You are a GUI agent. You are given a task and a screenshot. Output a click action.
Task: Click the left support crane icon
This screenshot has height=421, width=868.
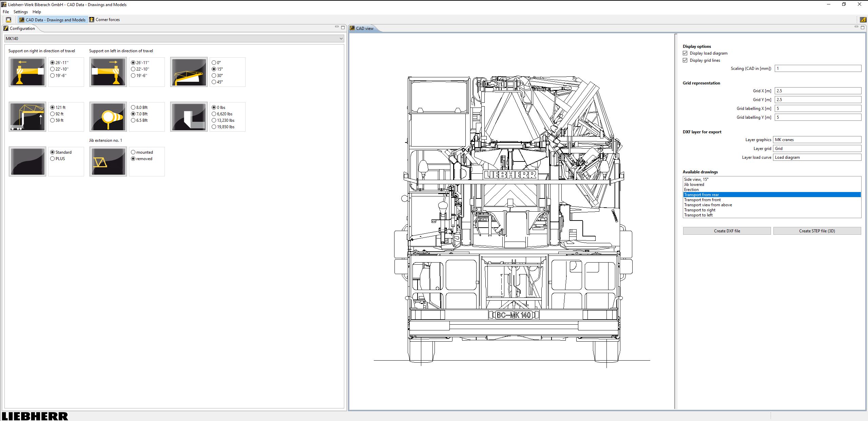click(108, 72)
